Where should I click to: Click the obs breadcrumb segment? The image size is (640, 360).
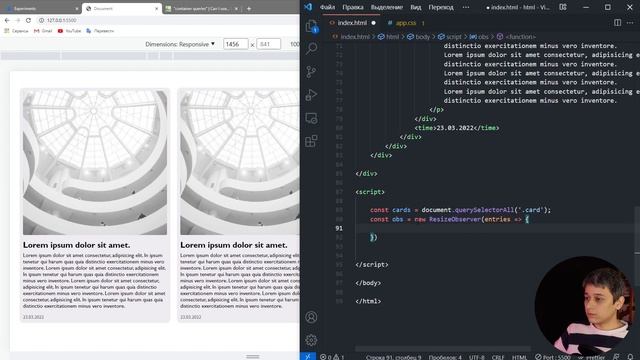pos(479,37)
